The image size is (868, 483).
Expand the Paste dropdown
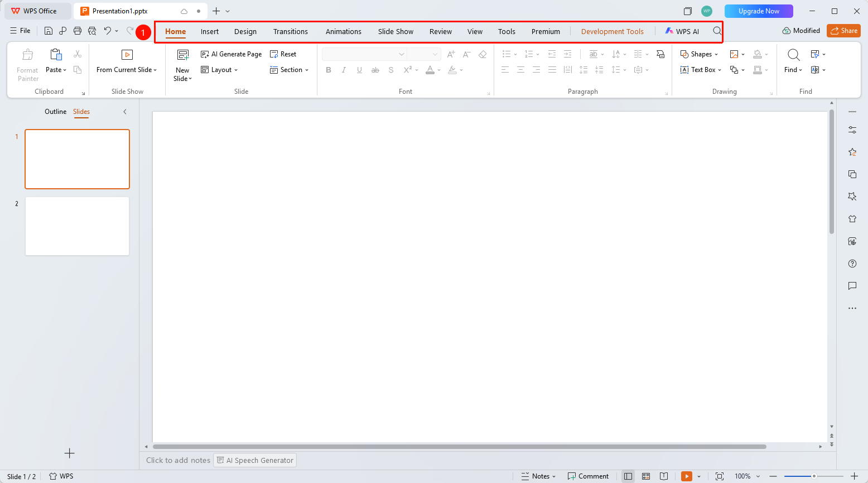pos(56,70)
